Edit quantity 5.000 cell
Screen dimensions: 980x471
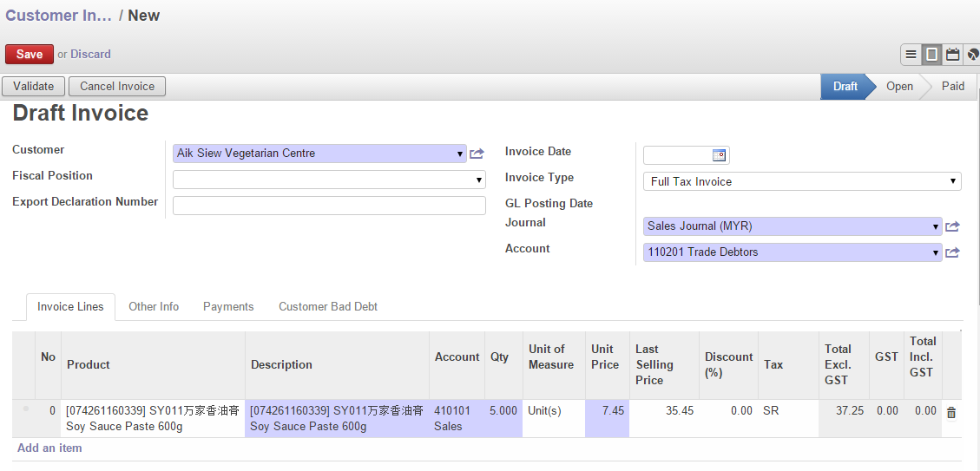(x=503, y=419)
